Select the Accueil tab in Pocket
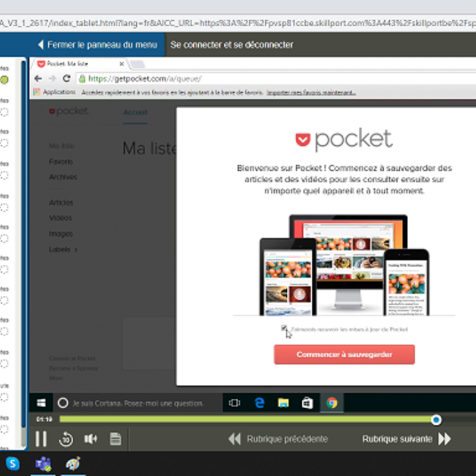The height and width of the screenshot is (476, 476). point(135,112)
